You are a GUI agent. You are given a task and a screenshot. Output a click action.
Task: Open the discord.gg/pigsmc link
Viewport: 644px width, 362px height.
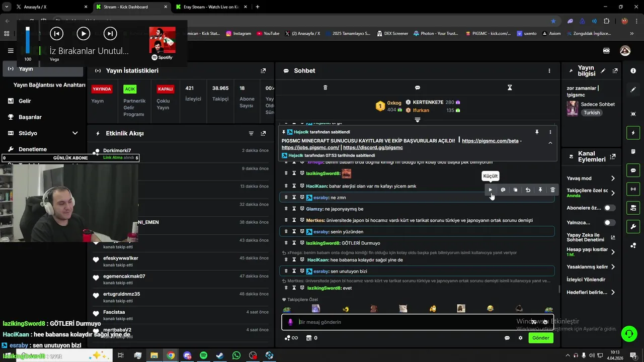tap(373, 148)
